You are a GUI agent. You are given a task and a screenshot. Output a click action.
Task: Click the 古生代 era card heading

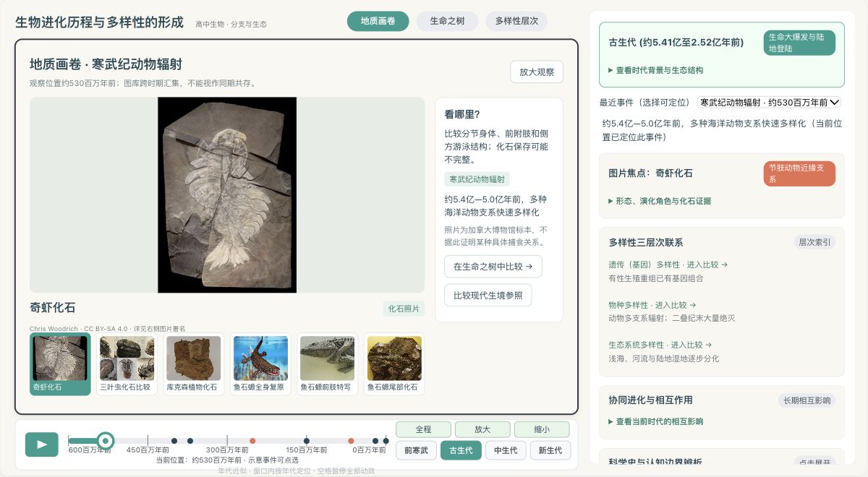676,43
